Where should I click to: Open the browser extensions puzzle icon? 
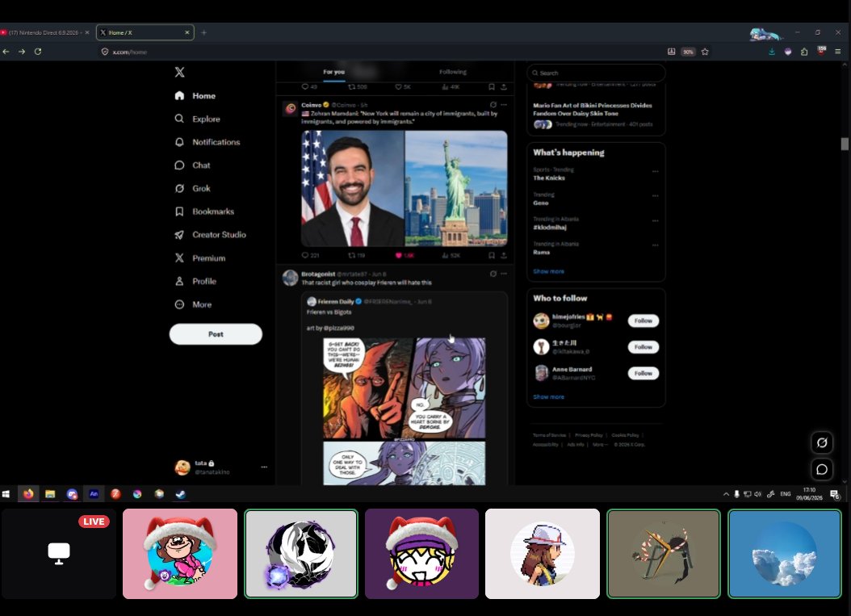[804, 52]
